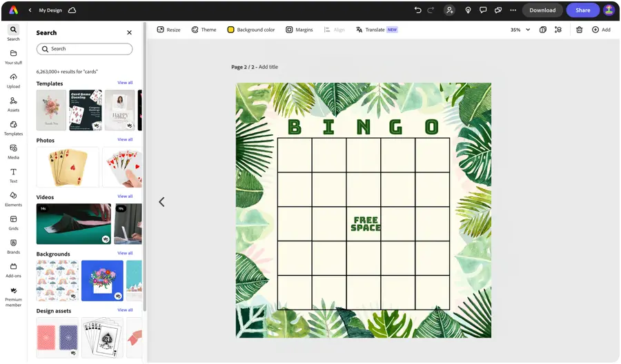Open the Grids panel

[x=14, y=223]
